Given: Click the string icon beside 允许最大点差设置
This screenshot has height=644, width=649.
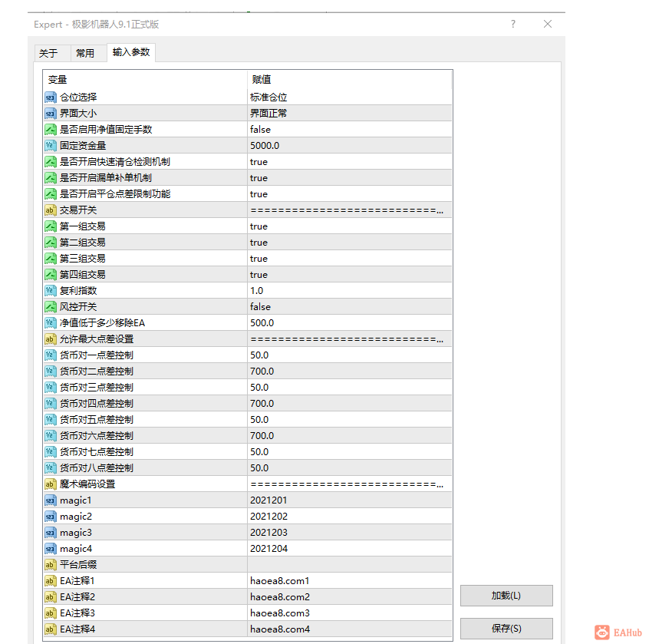Looking at the screenshot, I should (50, 339).
